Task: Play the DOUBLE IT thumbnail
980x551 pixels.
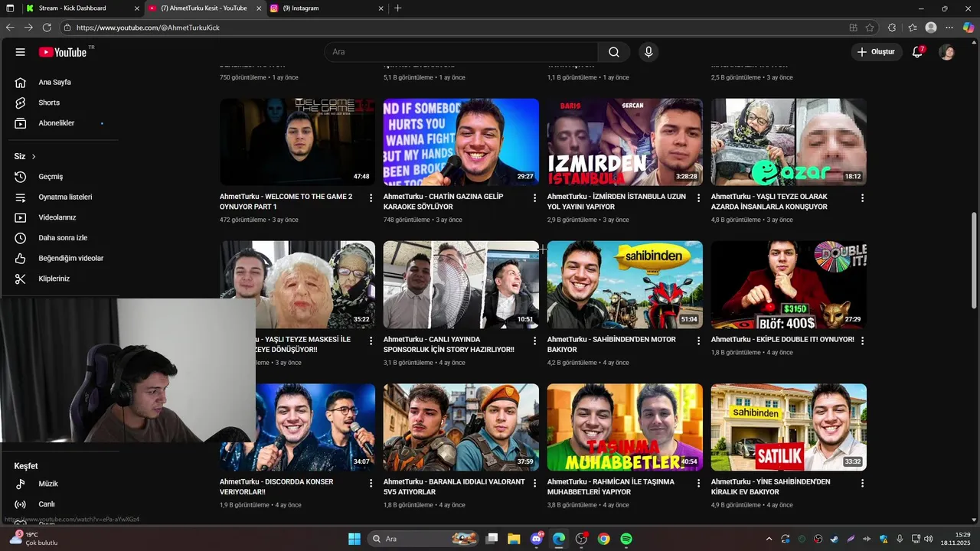Action: [x=789, y=285]
